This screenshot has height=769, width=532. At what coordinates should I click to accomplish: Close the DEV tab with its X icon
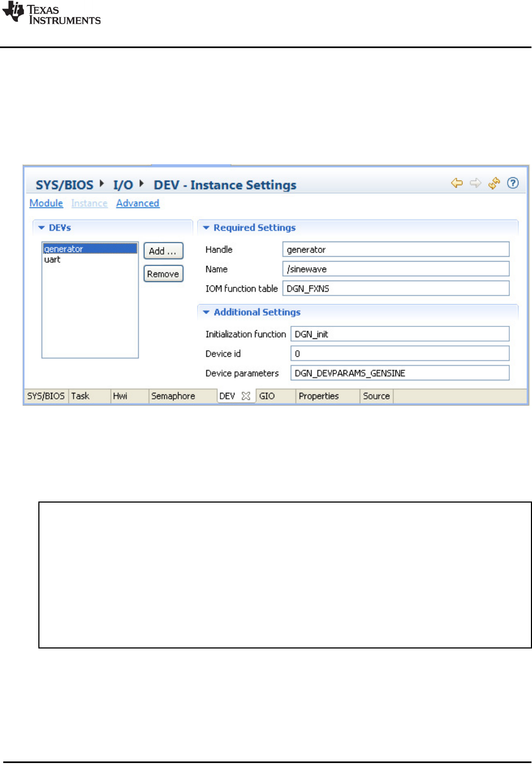(246, 396)
